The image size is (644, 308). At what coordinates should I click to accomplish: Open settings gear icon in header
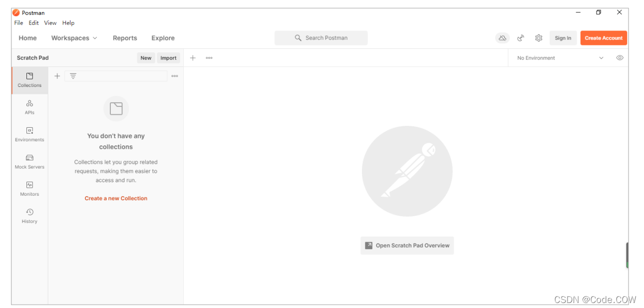click(539, 38)
